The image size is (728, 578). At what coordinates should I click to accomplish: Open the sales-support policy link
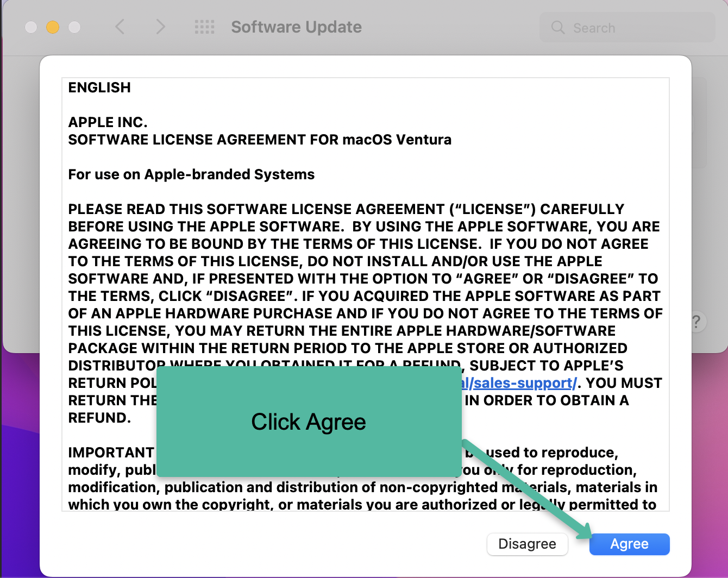pyautogui.click(x=519, y=383)
